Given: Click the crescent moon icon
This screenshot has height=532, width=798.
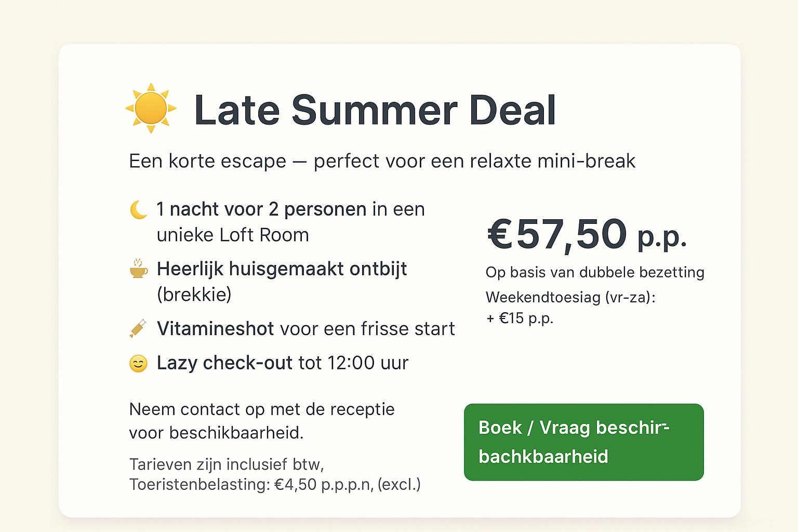Looking at the screenshot, I should tap(138, 210).
